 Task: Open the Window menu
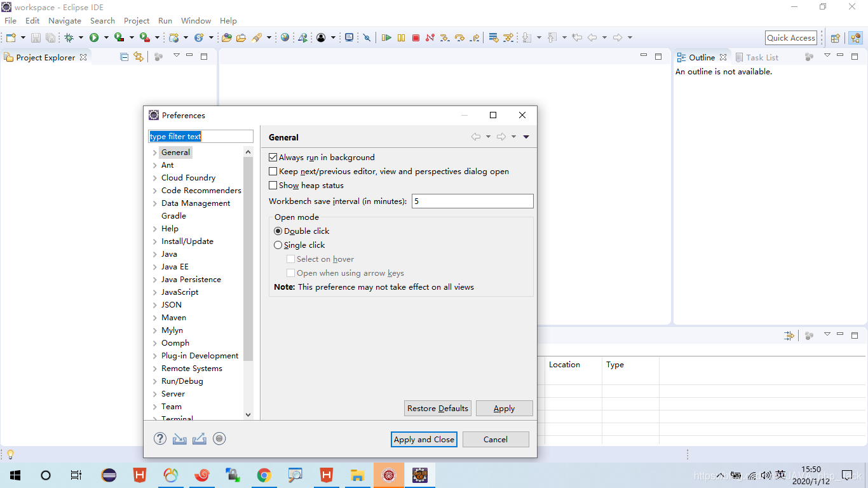(196, 20)
